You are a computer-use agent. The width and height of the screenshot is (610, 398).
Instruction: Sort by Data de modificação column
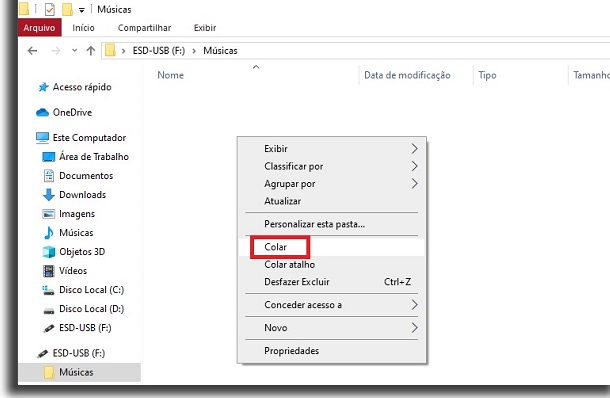point(407,75)
